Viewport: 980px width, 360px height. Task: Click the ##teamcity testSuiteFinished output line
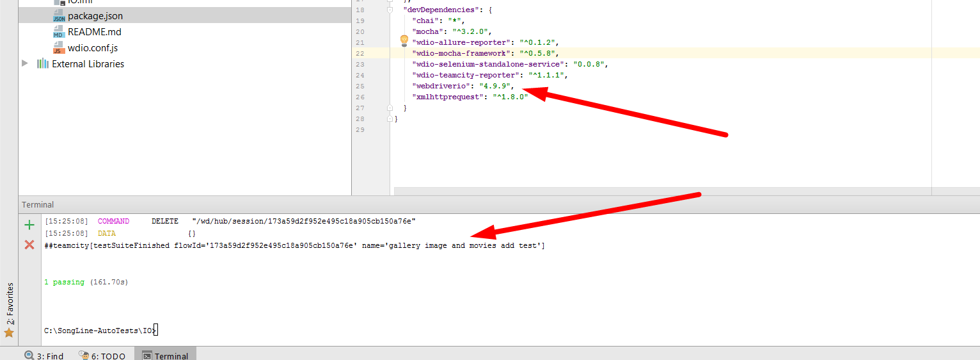(x=294, y=245)
